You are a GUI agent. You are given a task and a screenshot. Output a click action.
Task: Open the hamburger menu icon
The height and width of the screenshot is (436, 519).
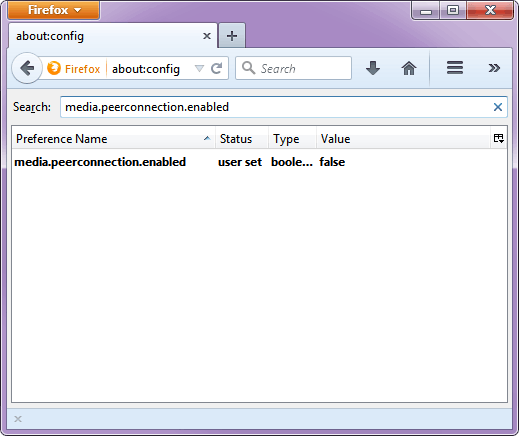[455, 68]
